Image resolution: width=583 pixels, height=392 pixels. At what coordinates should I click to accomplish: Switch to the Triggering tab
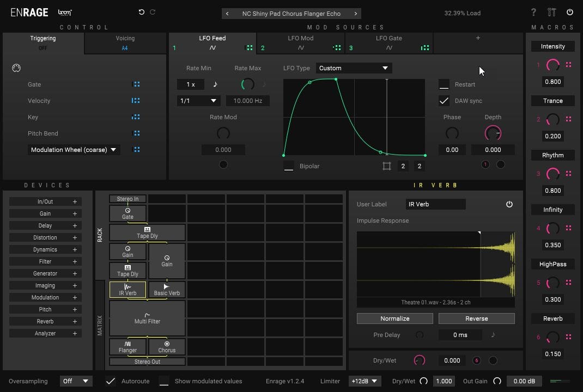pos(43,42)
